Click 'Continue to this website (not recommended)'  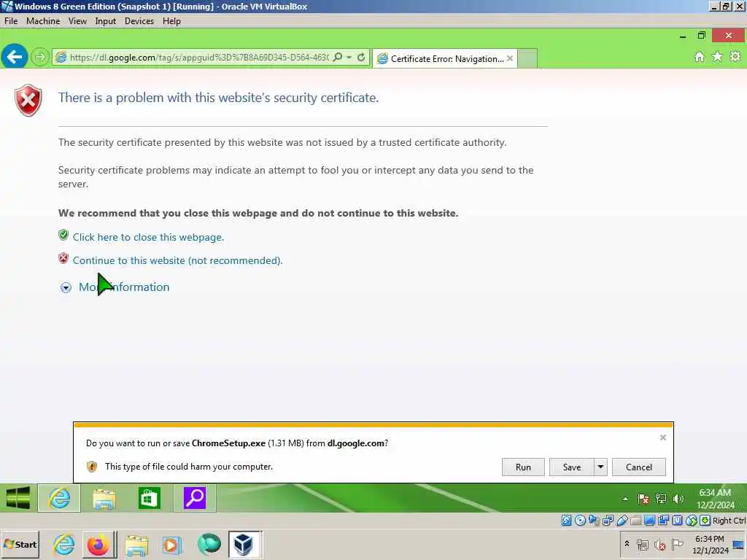pos(178,260)
